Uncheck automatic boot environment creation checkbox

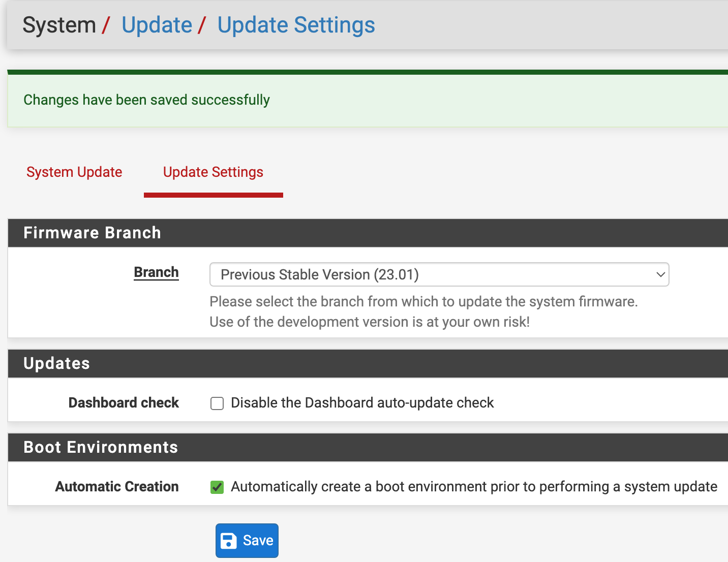pyautogui.click(x=217, y=487)
